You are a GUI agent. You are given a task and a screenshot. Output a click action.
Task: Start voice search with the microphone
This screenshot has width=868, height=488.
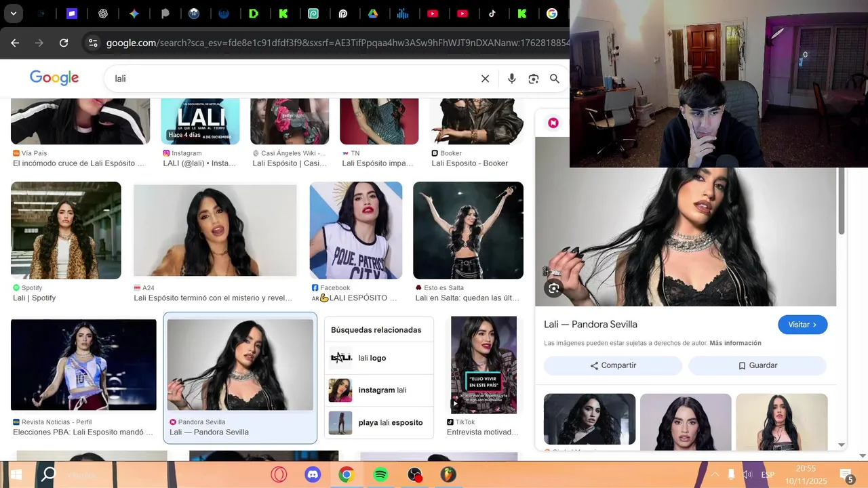(512, 79)
